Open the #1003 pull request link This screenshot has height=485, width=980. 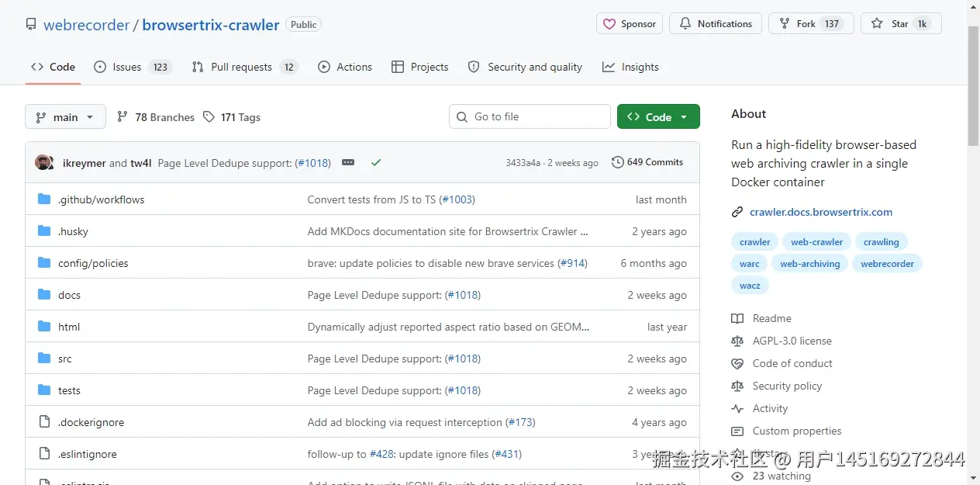457,199
